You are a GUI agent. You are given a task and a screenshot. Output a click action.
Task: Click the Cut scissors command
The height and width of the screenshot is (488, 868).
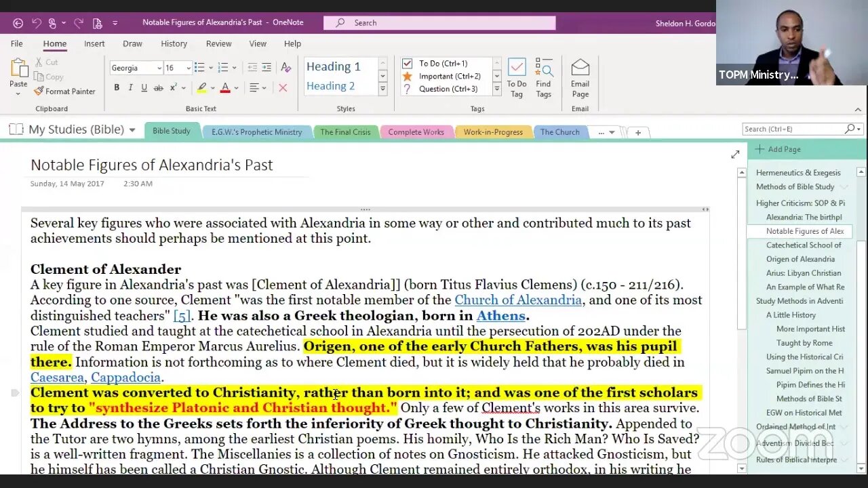(46, 62)
